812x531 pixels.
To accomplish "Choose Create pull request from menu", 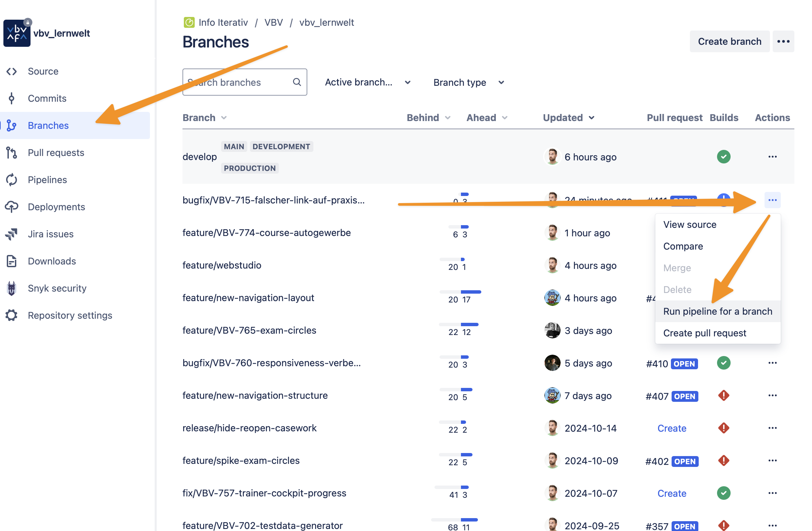I will (x=704, y=333).
